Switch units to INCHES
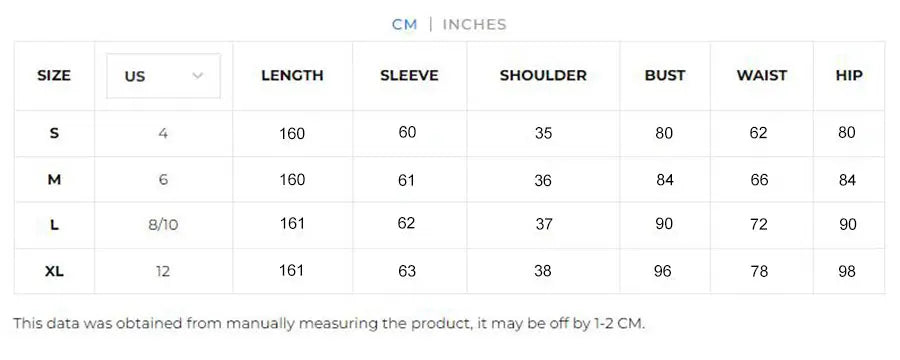This screenshot has height=360, width=900. [x=474, y=25]
